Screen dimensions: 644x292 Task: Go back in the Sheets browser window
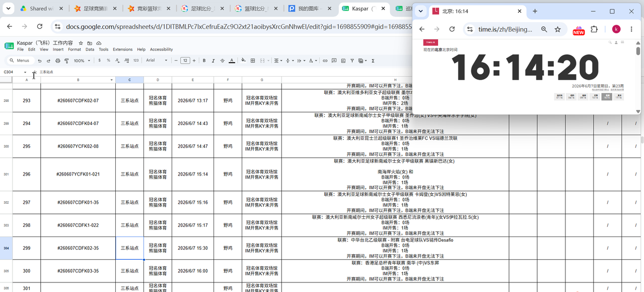[10, 27]
